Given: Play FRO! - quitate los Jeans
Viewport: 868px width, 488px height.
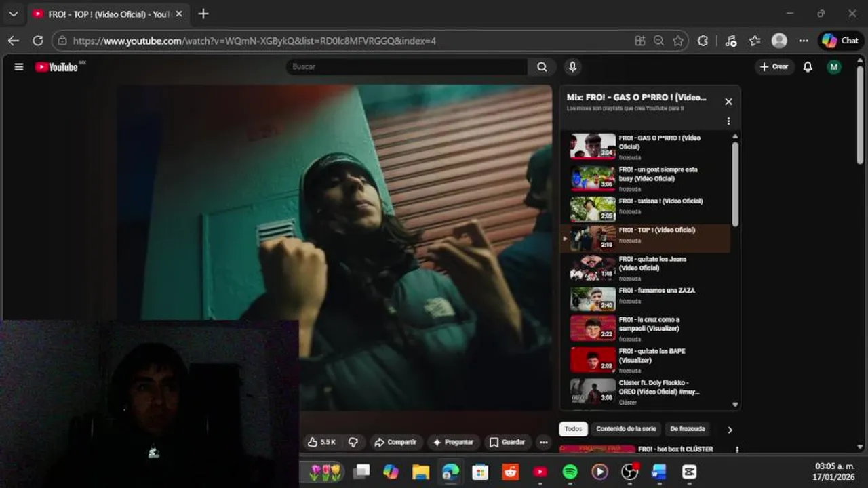Looking at the screenshot, I should coord(645,268).
